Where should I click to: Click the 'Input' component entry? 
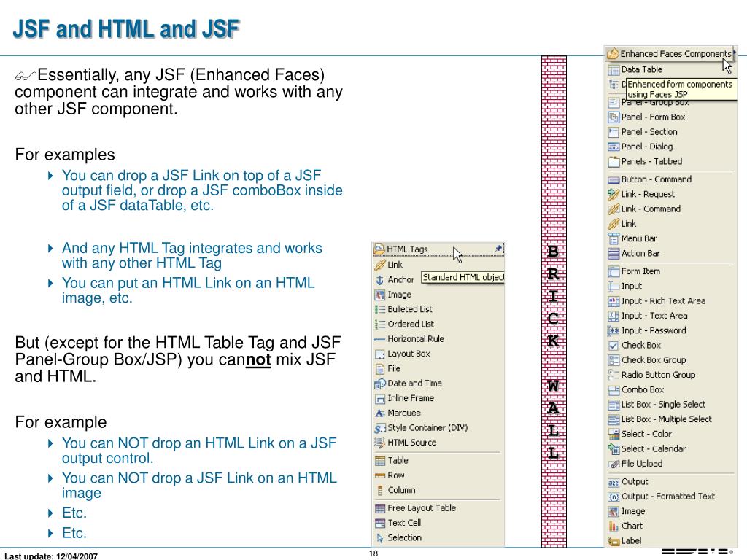point(625,286)
